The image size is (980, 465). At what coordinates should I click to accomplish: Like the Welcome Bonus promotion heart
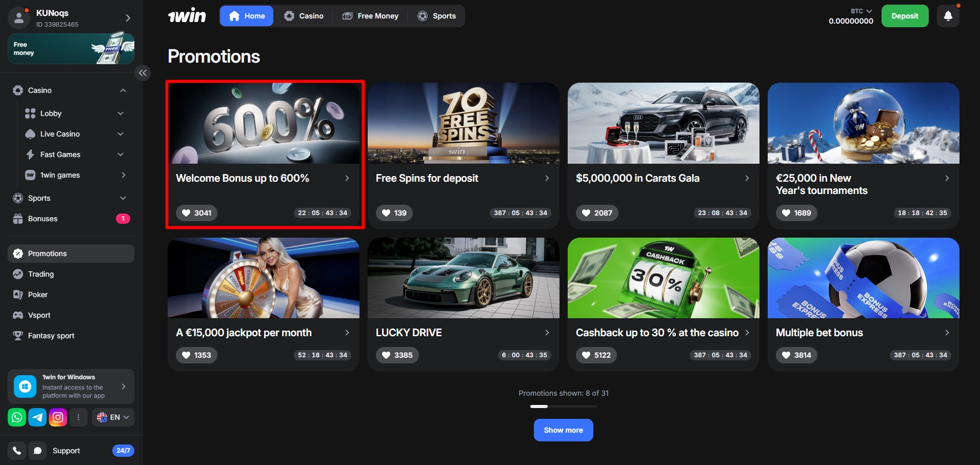coord(196,213)
